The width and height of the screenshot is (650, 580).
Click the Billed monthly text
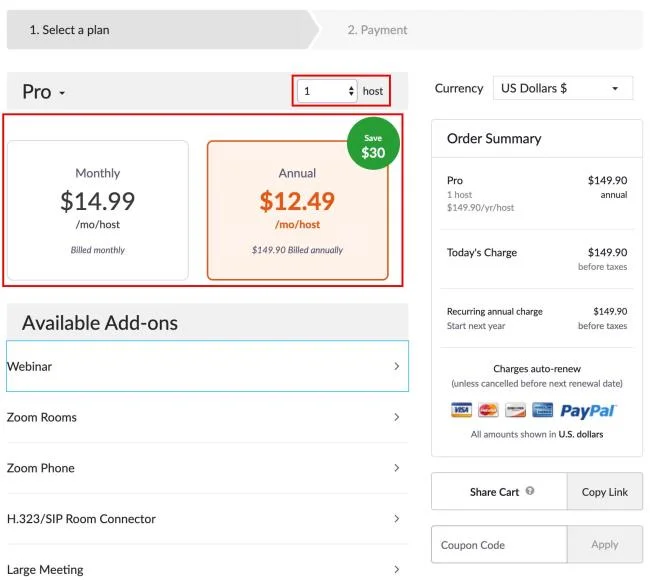(98, 250)
